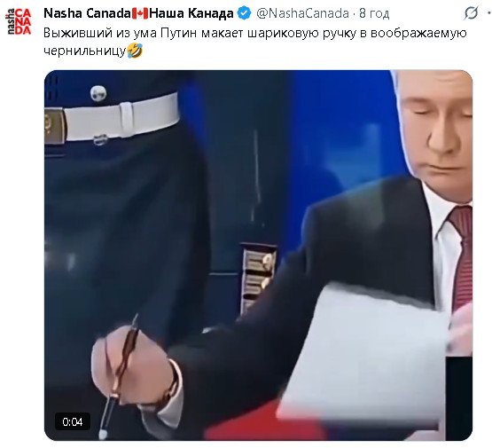Click the Nasha Canada profile avatar
Viewport: 492px width, 448px height.
point(19,21)
